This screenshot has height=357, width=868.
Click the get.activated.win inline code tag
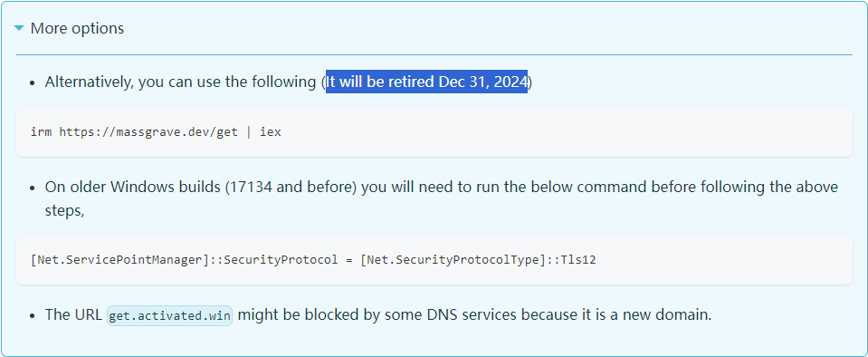tap(169, 315)
